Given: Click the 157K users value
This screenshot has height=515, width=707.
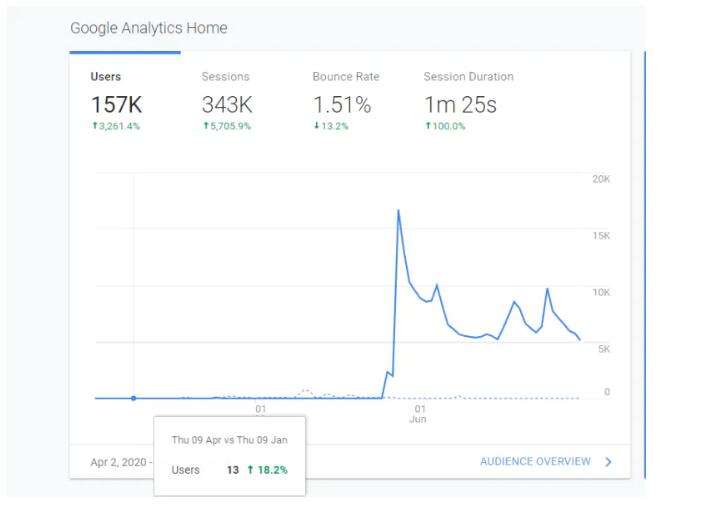Looking at the screenshot, I should tap(116, 105).
